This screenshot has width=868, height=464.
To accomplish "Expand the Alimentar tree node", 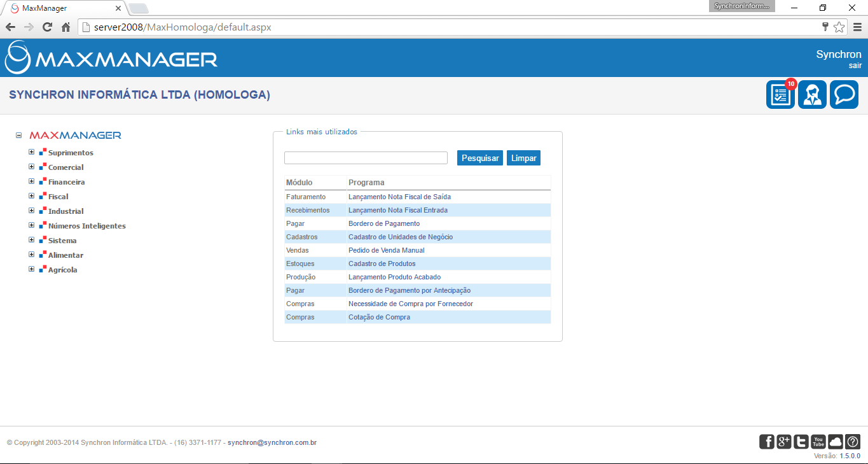I will pos(32,255).
